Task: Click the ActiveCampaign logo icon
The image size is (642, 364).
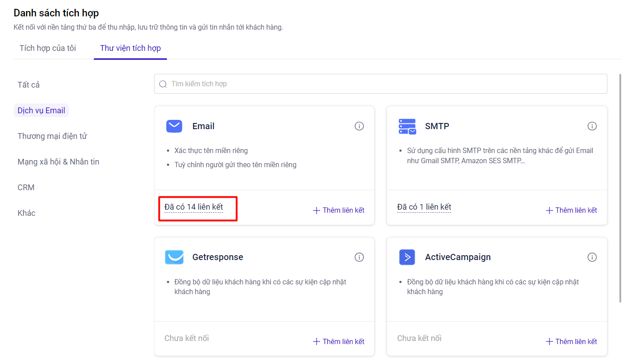Action: [x=407, y=257]
